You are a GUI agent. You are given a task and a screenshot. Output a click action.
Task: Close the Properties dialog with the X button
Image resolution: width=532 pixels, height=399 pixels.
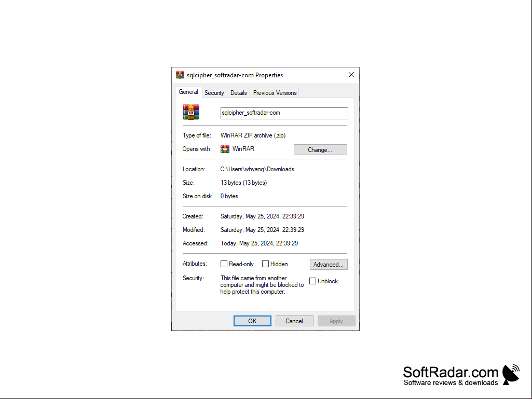click(x=351, y=75)
